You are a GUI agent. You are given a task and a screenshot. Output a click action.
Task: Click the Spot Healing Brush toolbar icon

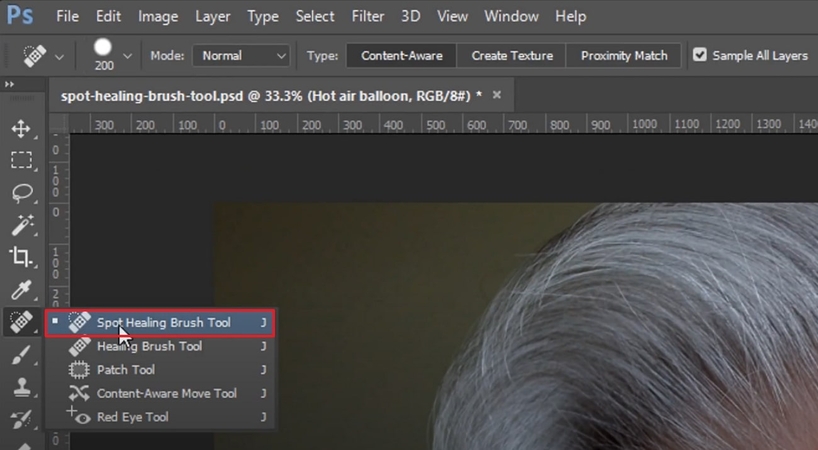coord(21,322)
